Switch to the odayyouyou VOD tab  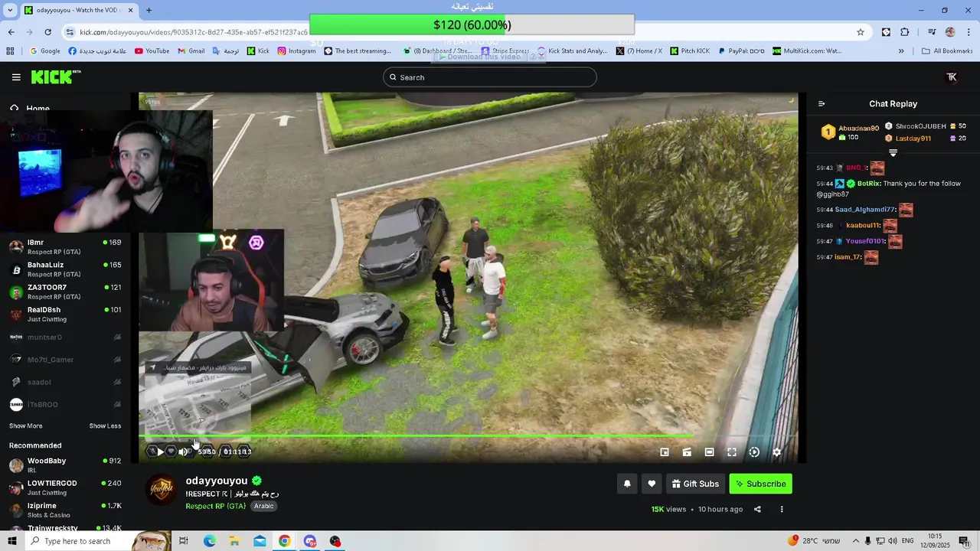(78, 10)
